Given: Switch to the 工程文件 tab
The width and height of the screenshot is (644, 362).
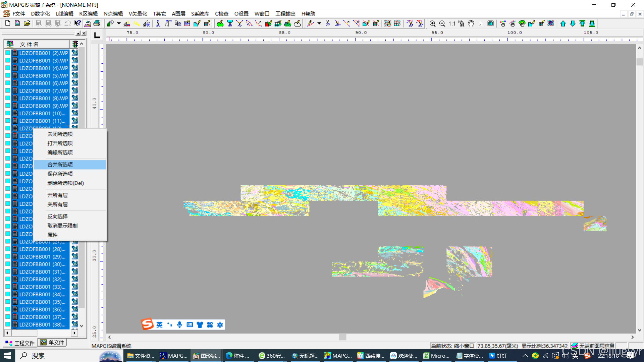Looking at the screenshot, I should click(20, 343).
